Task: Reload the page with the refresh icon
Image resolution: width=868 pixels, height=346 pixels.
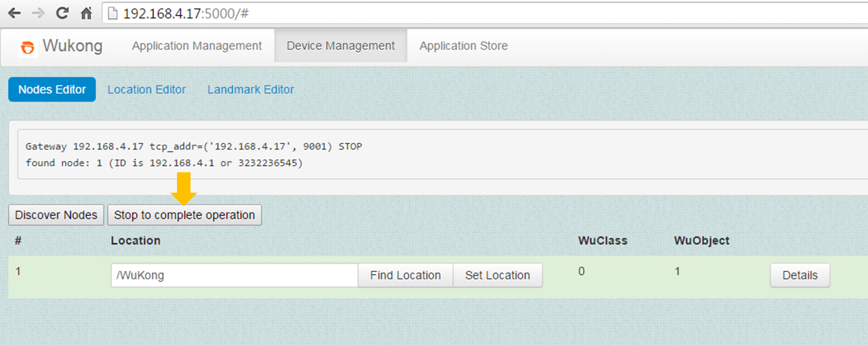Action: pyautogui.click(x=62, y=13)
